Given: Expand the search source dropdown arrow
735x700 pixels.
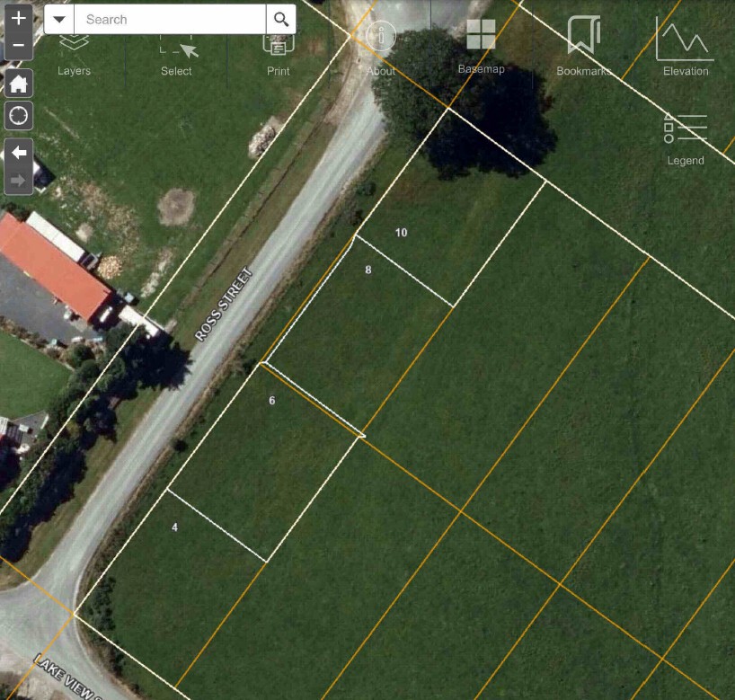Looking at the screenshot, I should pyautogui.click(x=59, y=19).
